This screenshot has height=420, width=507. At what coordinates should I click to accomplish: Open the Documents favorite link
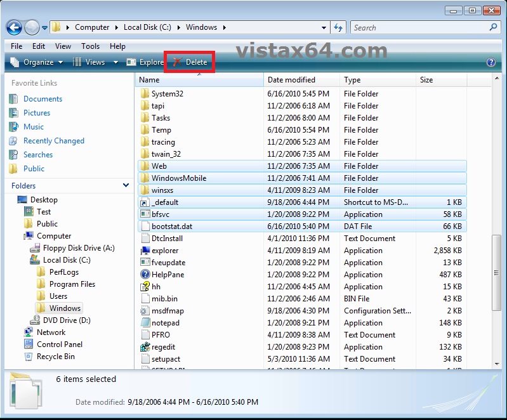click(43, 99)
